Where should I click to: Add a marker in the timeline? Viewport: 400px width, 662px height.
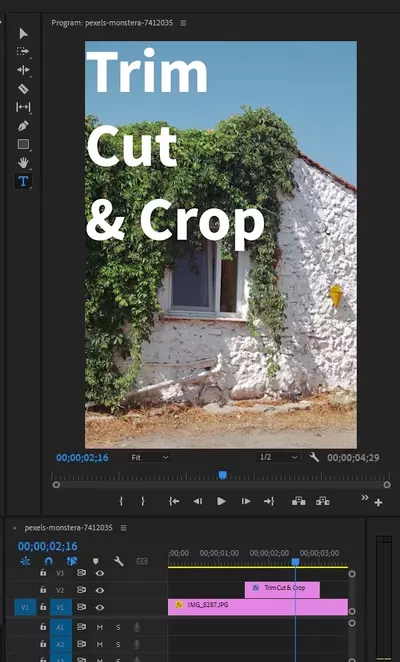(95, 561)
